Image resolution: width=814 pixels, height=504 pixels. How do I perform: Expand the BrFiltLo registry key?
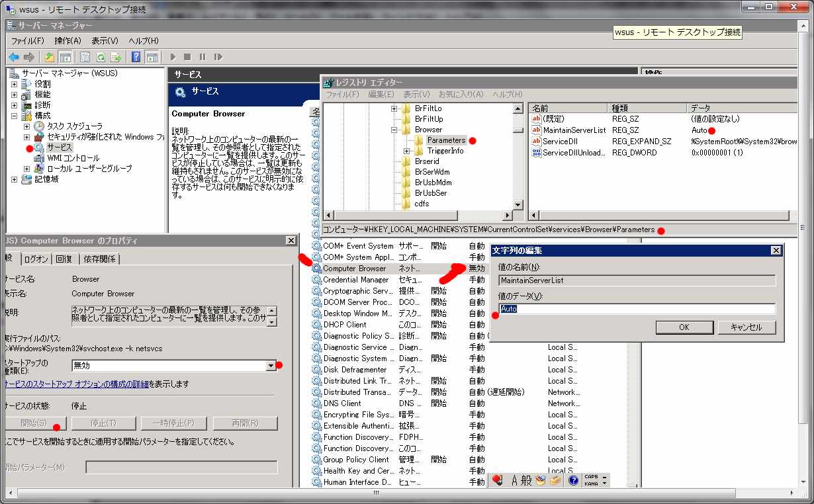coord(394,108)
